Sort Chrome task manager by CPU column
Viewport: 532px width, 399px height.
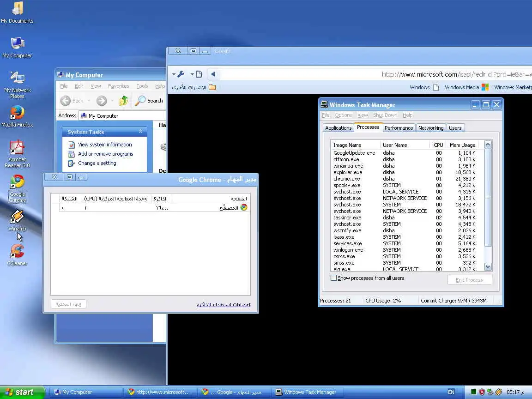(x=115, y=199)
